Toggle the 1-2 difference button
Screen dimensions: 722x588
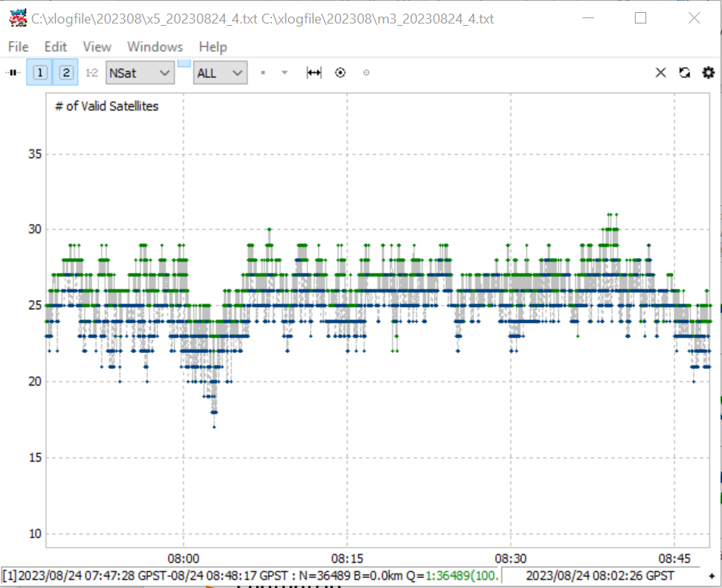pyautogui.click(x=92, y=72)
